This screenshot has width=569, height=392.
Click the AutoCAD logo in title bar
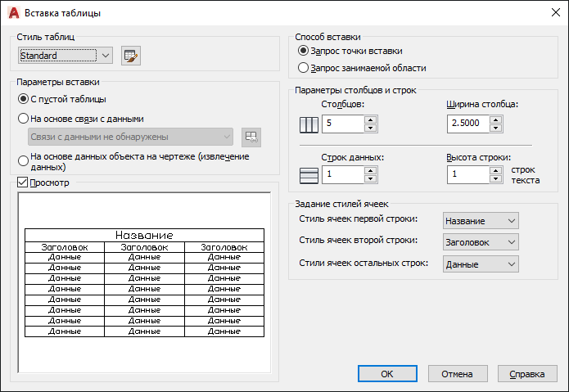(13, 13)
